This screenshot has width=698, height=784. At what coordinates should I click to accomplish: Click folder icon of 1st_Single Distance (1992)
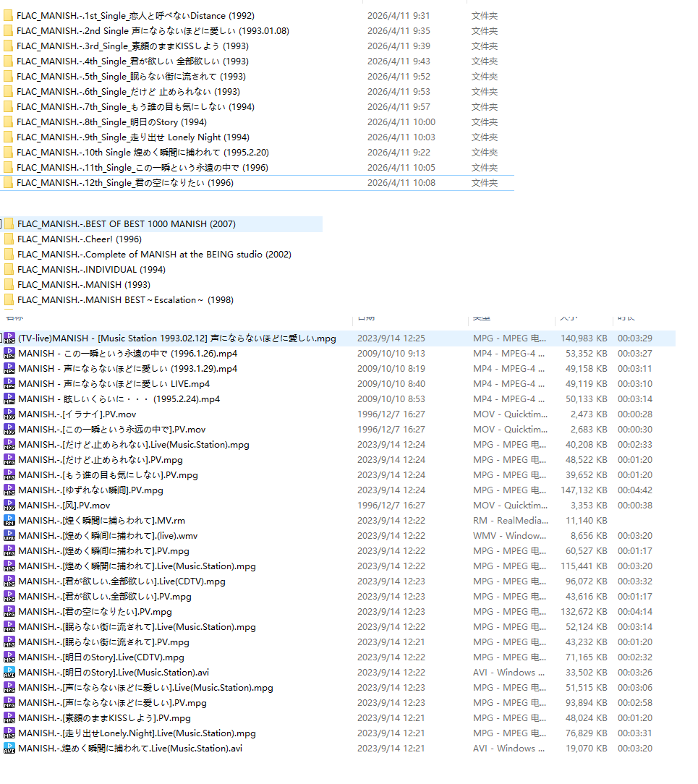8,15
